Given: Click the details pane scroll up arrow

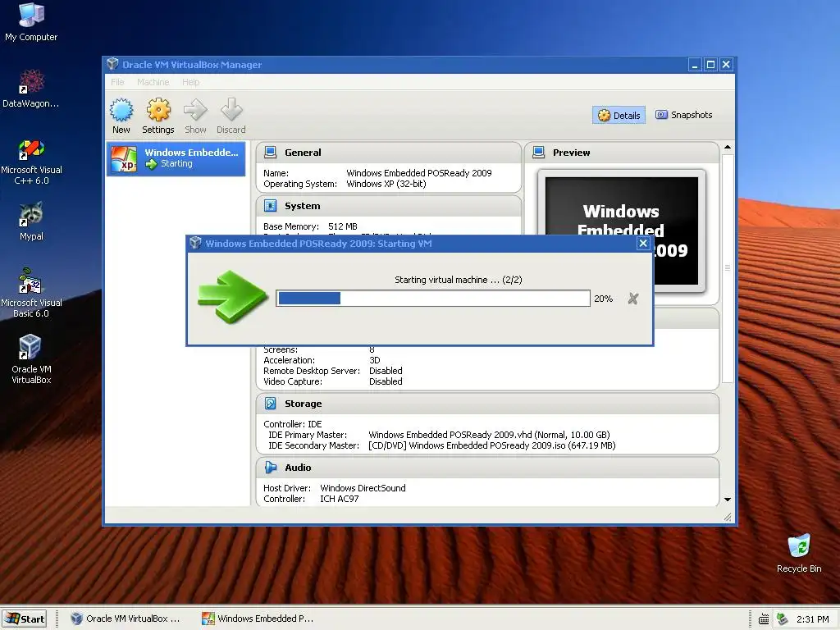Looking at the screenshot, I should click(x=728, y=147).
